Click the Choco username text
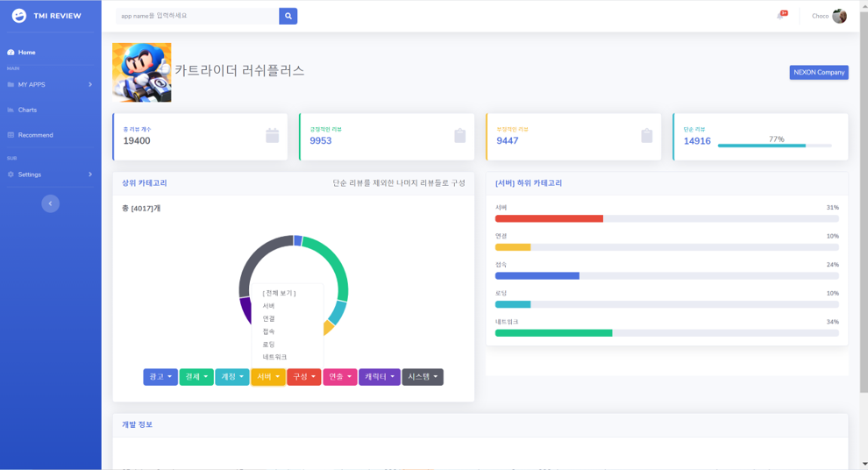Image resolution: width=868 pixels, height=470 pixels. click(x=820, y=16)
